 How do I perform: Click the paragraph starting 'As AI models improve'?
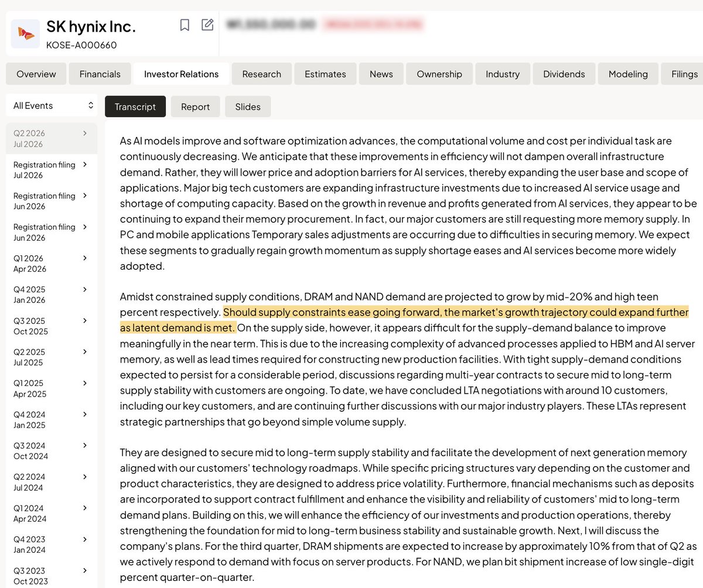[408, 203]
